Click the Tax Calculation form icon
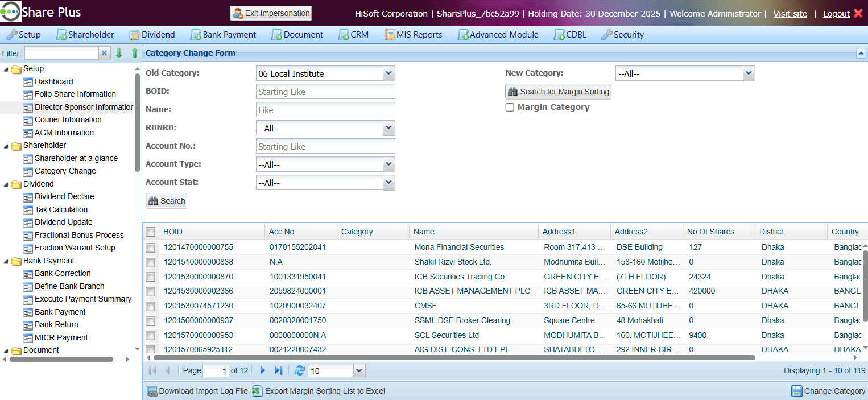 [28, 210]
